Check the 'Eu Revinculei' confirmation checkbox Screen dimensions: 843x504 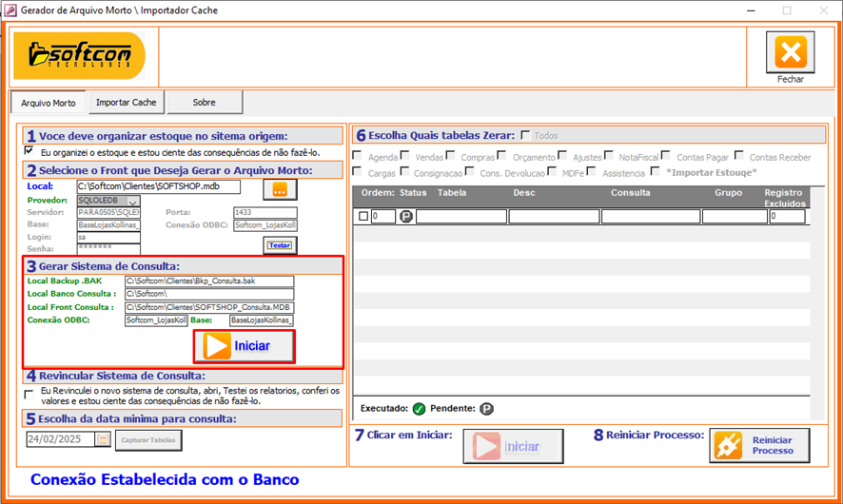29,392
